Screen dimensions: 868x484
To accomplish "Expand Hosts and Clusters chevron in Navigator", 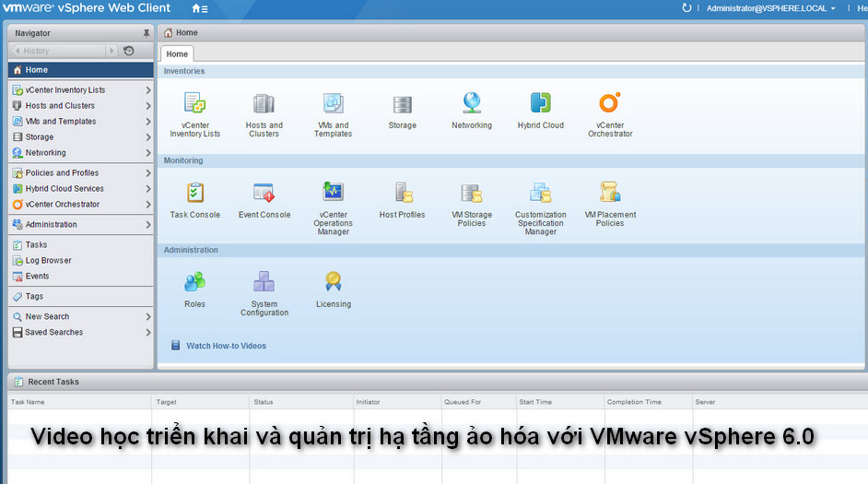I will tap(147, 106).
